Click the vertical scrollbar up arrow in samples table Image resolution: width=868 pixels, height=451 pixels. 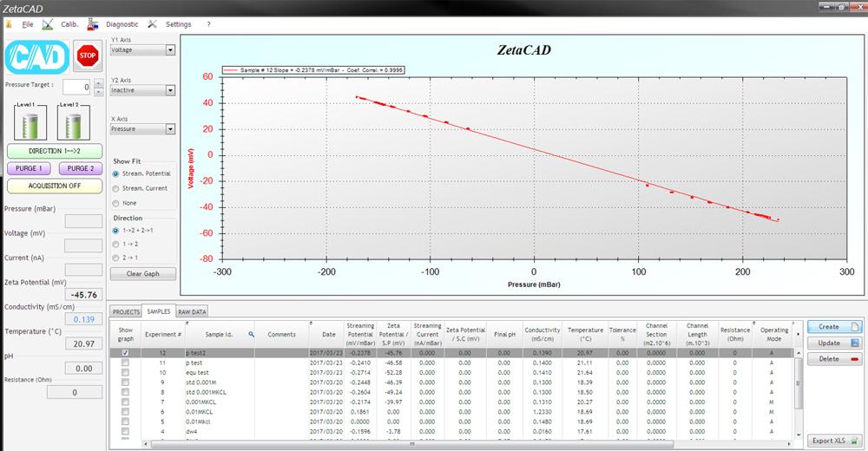(799, 352)
